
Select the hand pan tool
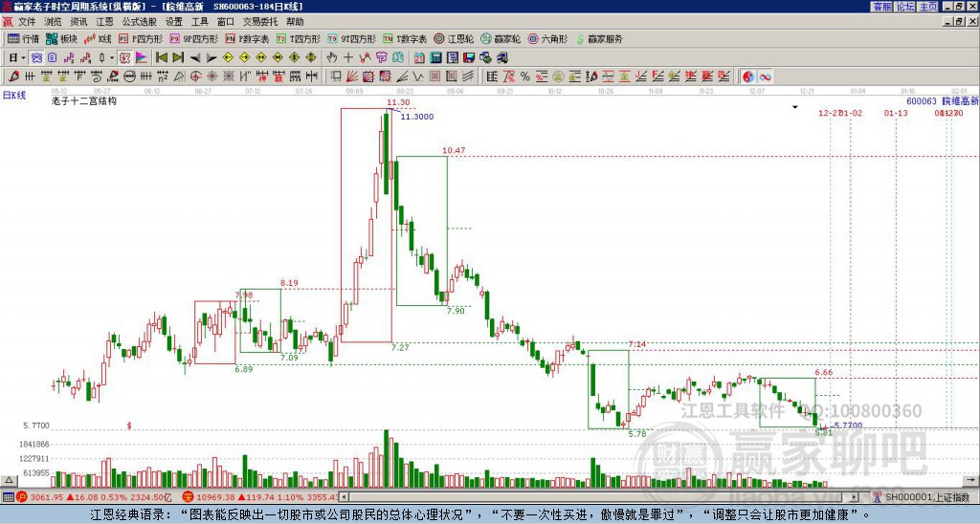(331, 58)
